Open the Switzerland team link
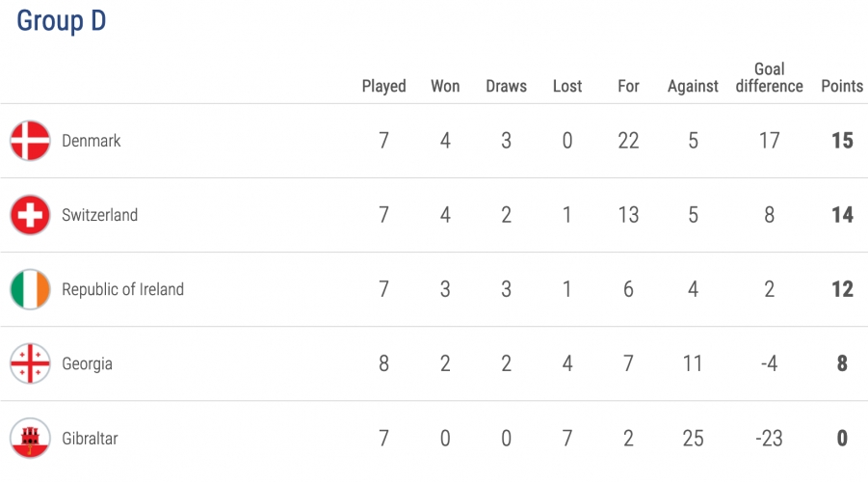This screenshot has width=868, height=482. click(99, 215)
